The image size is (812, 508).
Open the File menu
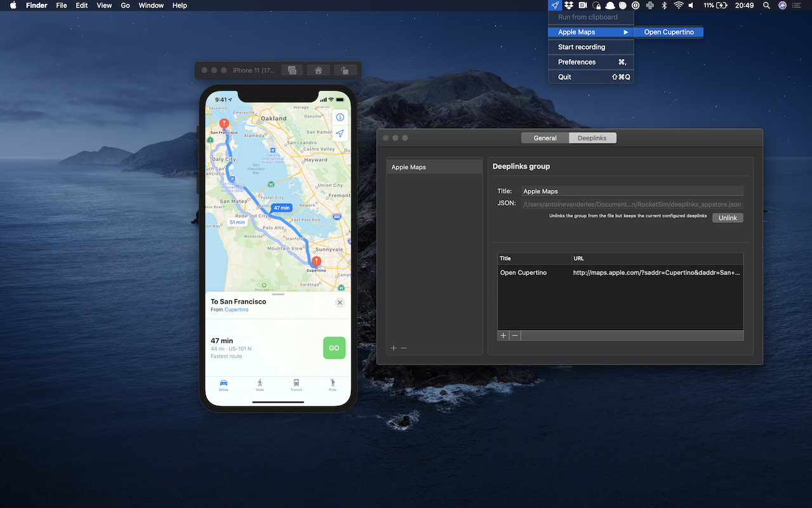62,5
